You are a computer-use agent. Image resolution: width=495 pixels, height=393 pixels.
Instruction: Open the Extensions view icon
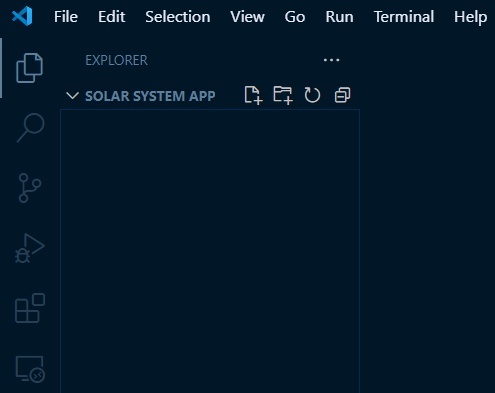coord(30,308)
